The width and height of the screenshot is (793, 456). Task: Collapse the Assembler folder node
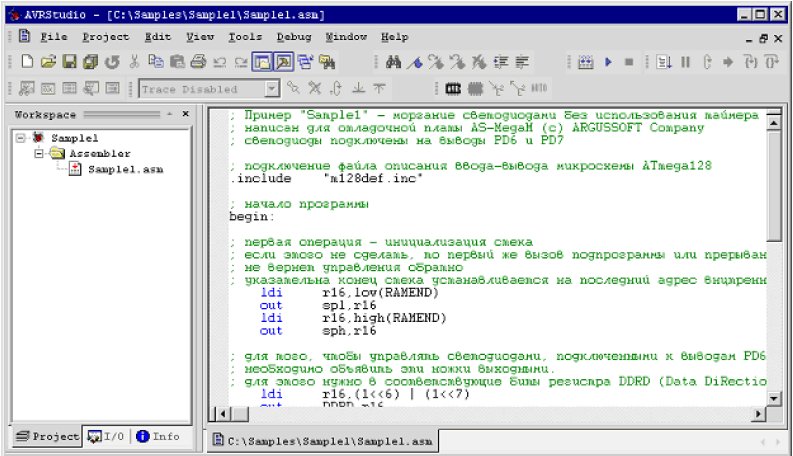point(38,154)
